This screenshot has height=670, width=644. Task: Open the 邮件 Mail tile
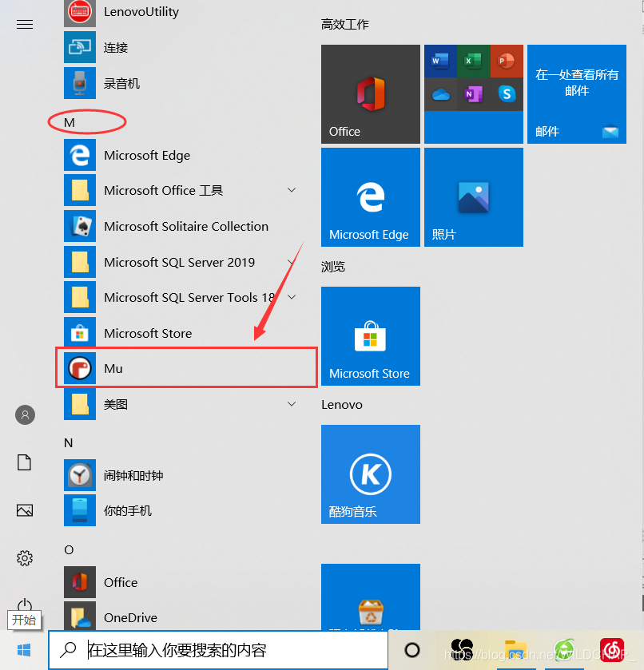tap(577, 94)
